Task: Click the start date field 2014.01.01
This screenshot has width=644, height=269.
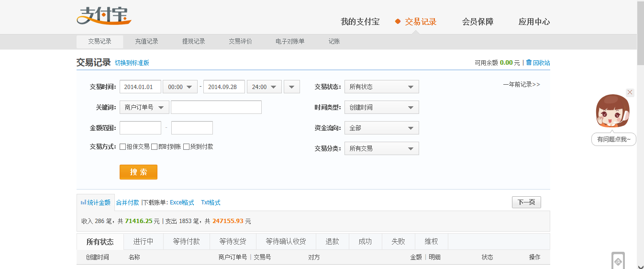Action: [140, 87]
